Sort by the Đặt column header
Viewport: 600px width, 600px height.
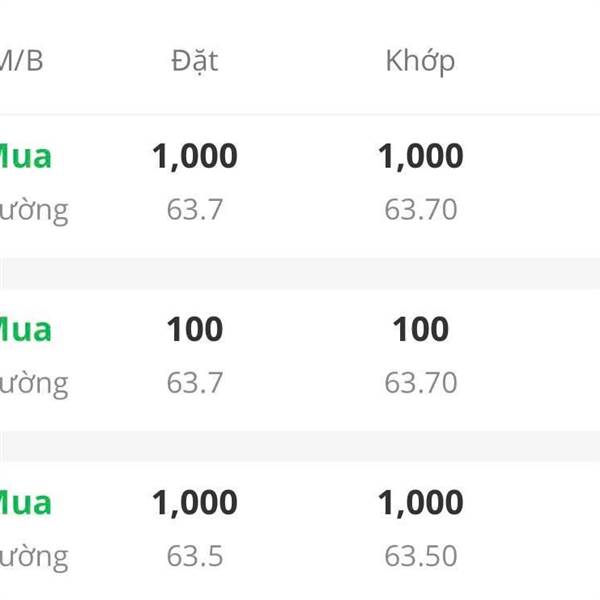(x=195, y=61)
